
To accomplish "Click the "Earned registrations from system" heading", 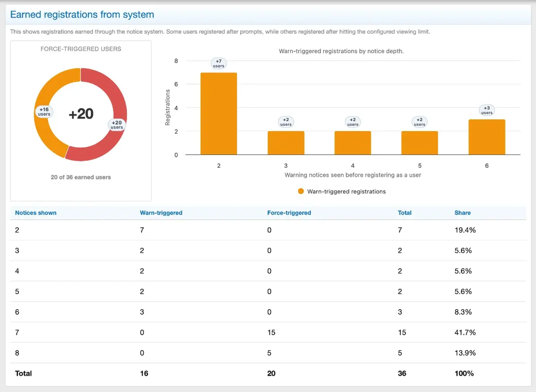I will pos(82,15).
